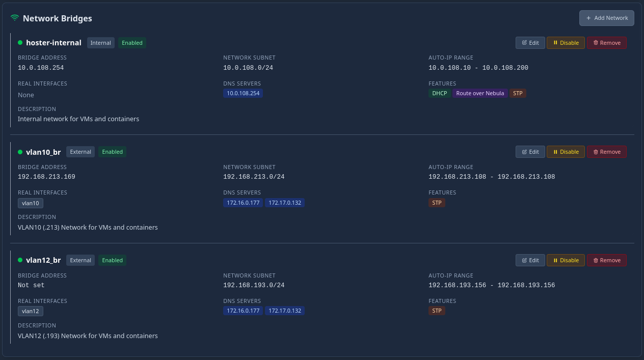Click green status dot beside vlan10_br

pos(20,152)
